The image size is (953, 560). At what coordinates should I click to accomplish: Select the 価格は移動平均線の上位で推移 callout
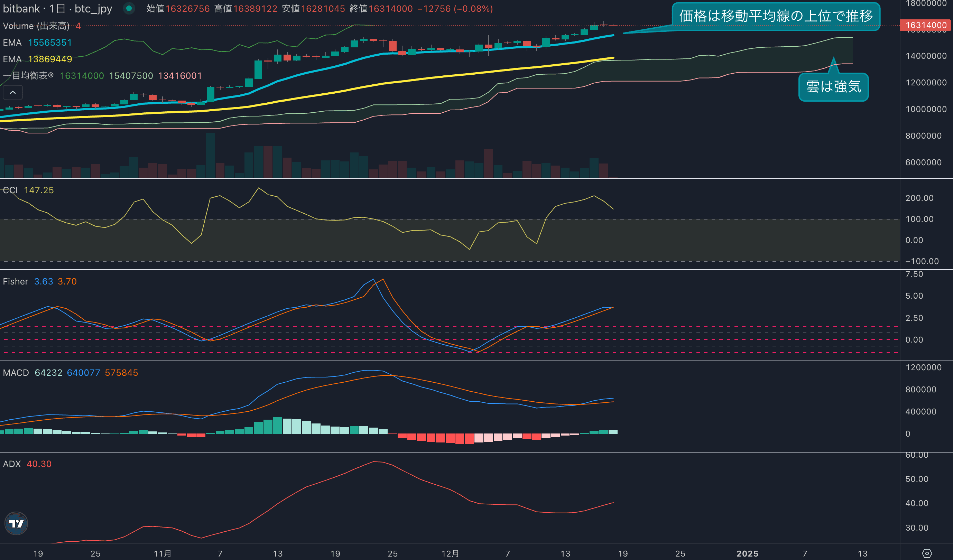[776, 16]
